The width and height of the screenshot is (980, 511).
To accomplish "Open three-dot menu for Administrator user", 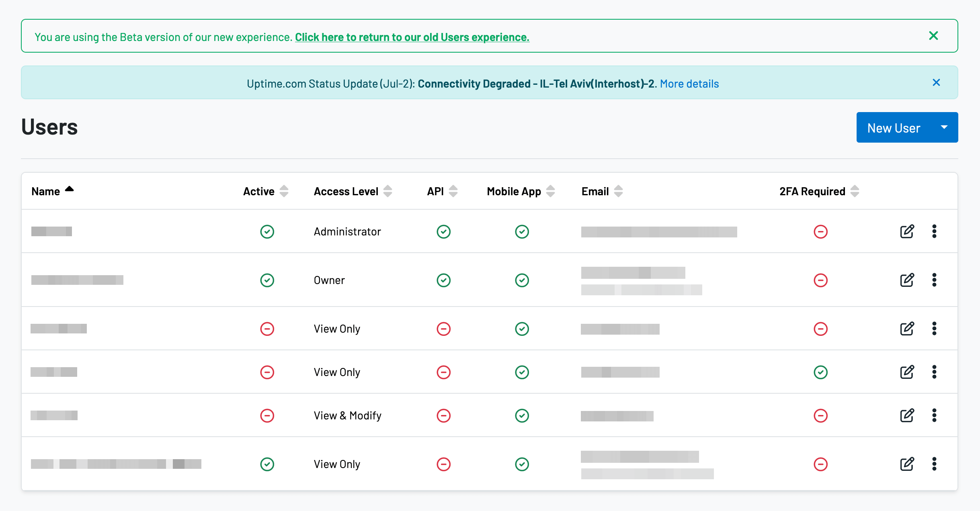I will click(x=934, y=231).
